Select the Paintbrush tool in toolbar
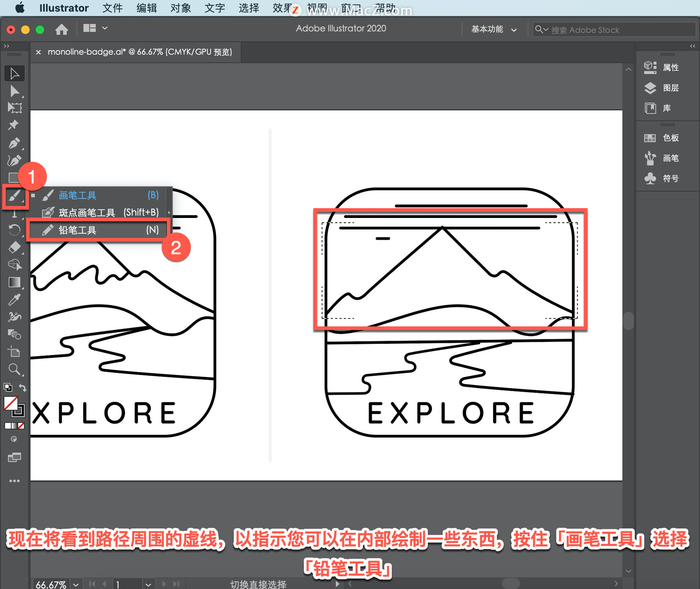This screenshot has width=700, height=589. click(x=15, y=196)
